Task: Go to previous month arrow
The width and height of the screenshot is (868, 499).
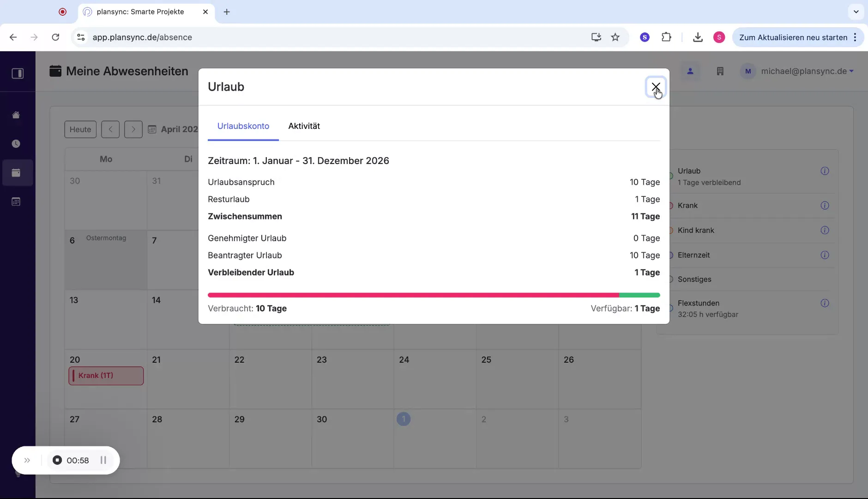Action: coord(110,129)
